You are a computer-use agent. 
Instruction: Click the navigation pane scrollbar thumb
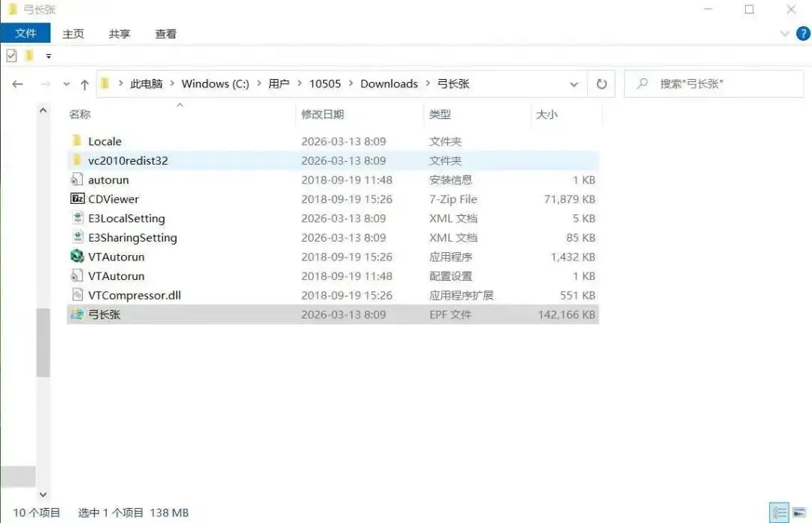coord(43,342)
